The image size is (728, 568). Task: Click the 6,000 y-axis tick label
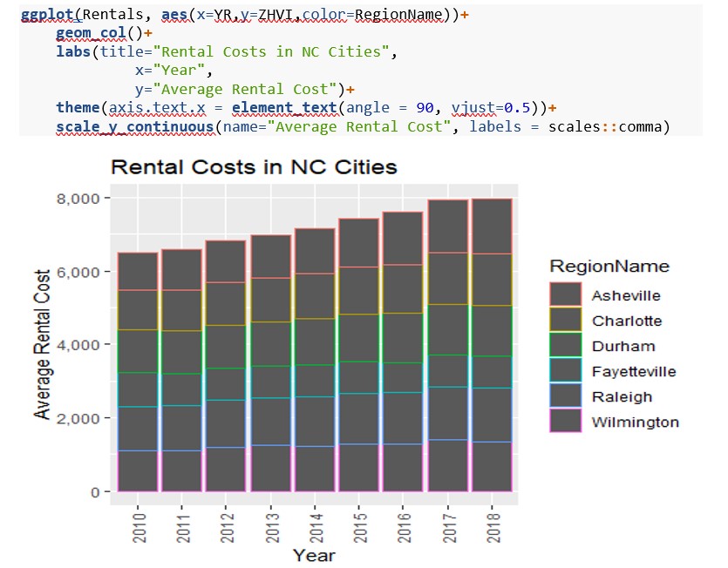point(78,272)
